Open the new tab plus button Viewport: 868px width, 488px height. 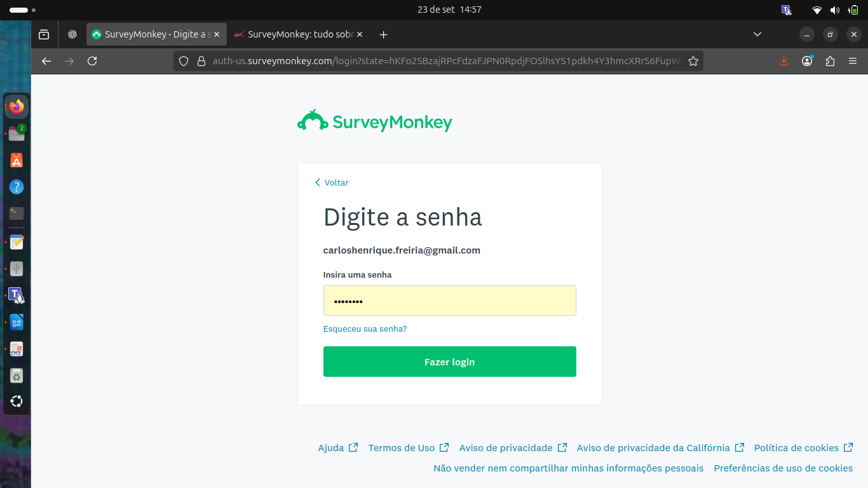coord(383,34)
